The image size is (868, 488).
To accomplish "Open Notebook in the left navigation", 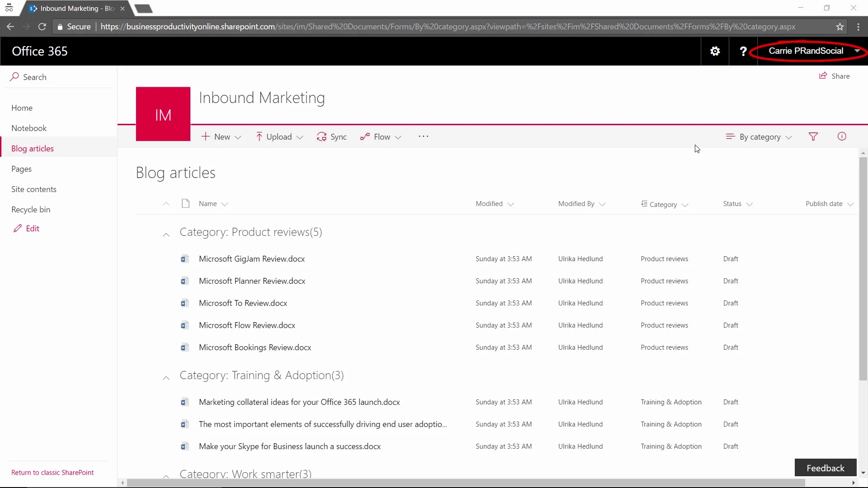I will 29,128.
